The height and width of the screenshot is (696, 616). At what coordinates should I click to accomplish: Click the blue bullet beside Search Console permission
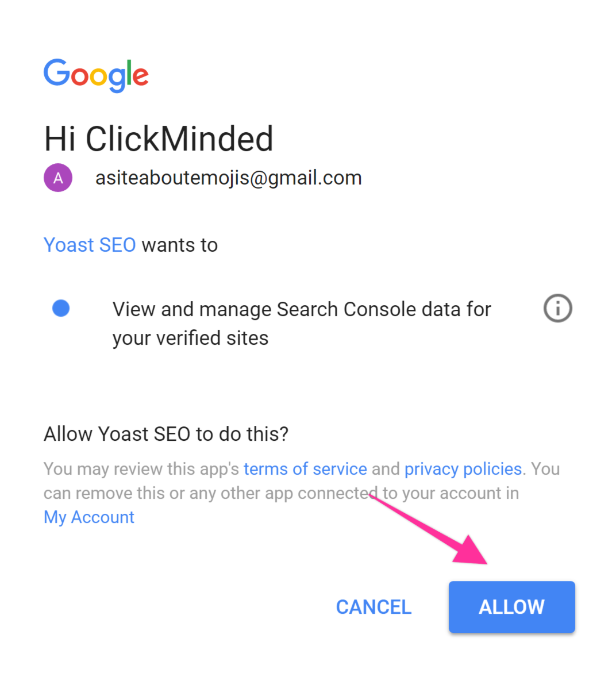[61, 309]
